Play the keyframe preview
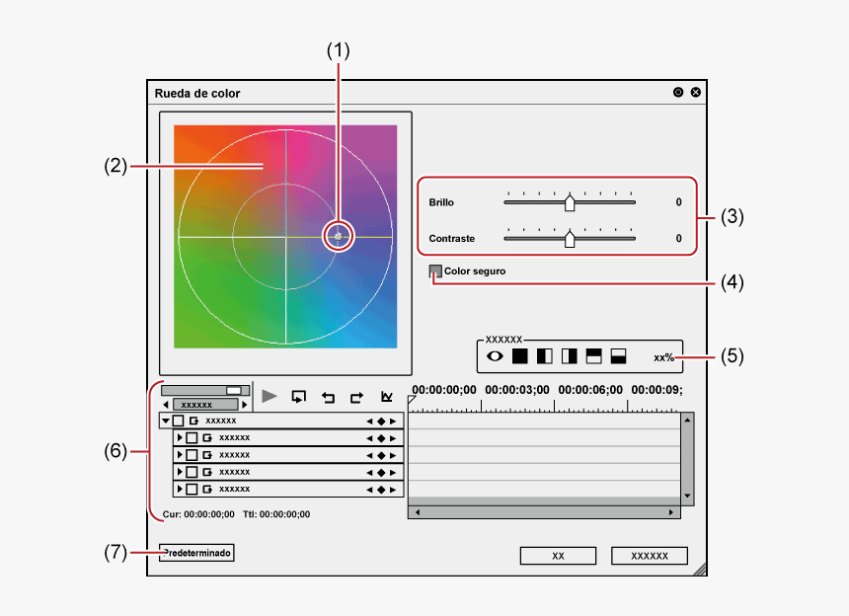Image resolution: width=849 pixels, height=616 pixels. 269,395
